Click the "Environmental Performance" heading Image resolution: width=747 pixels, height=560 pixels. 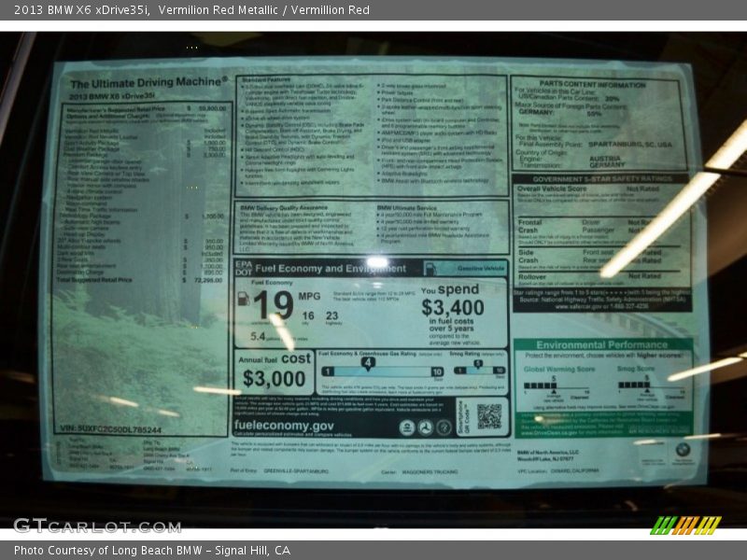[x=601, y=344]
